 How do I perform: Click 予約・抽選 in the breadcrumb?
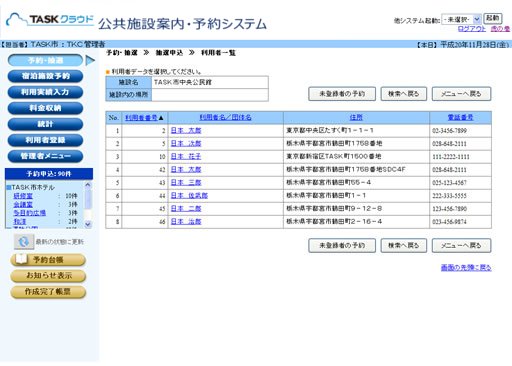tap(122, 53)
